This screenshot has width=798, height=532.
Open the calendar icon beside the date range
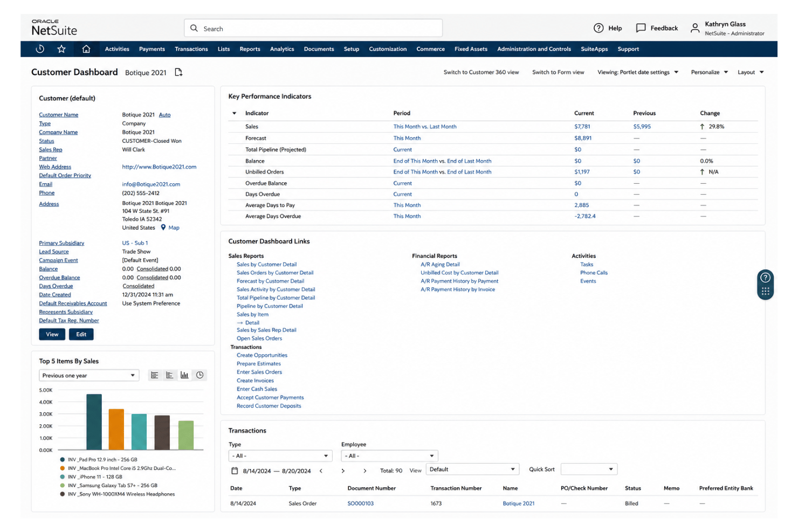[x=235, y=471]
